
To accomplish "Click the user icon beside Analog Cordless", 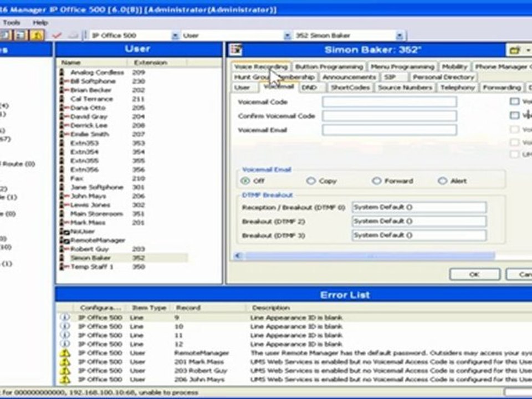I will (62, 72).
